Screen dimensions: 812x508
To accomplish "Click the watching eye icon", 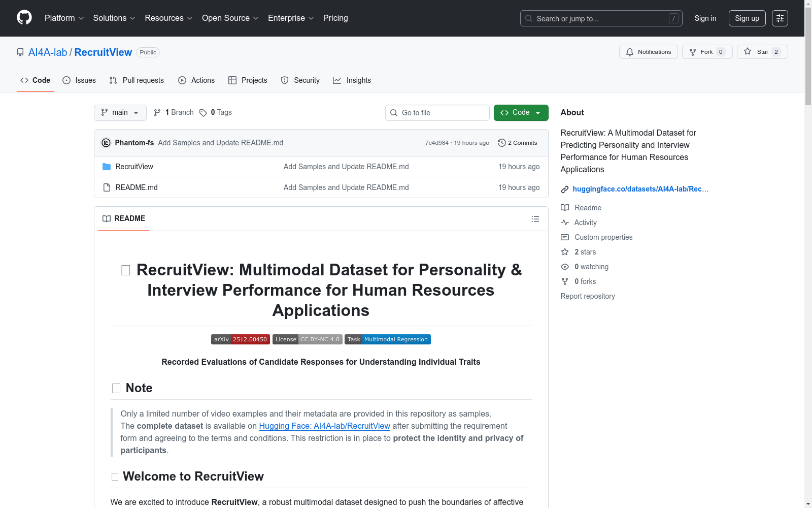I will (565, 267).
